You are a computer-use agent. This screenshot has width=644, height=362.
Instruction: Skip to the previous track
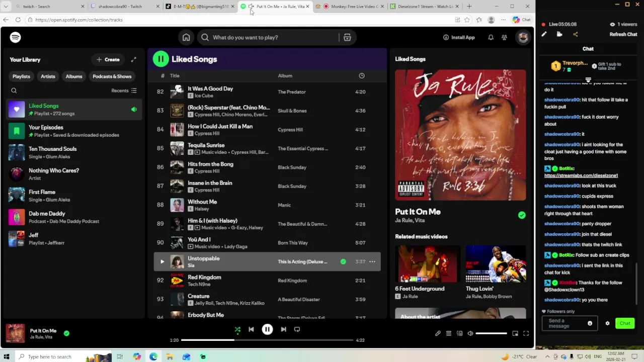(251, 329)
